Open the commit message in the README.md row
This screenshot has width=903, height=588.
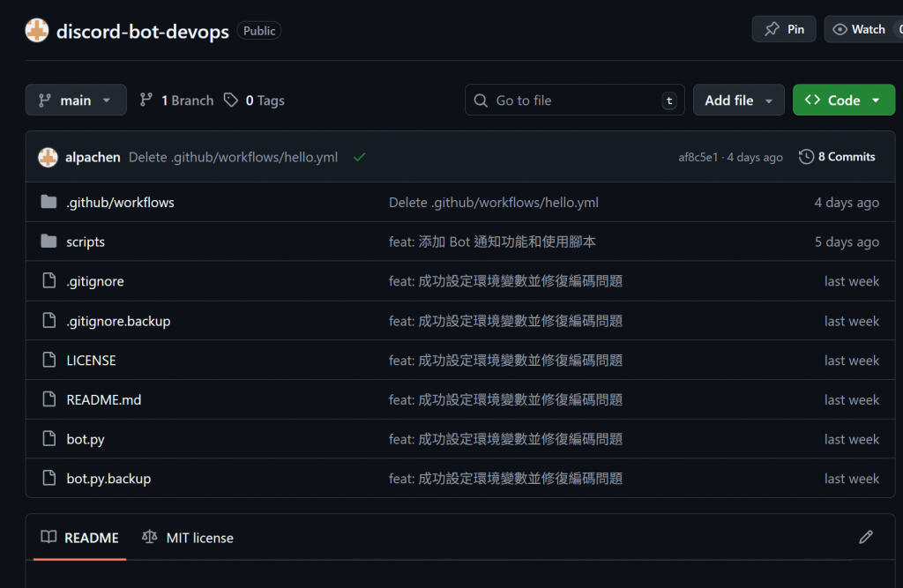point(505,399)
